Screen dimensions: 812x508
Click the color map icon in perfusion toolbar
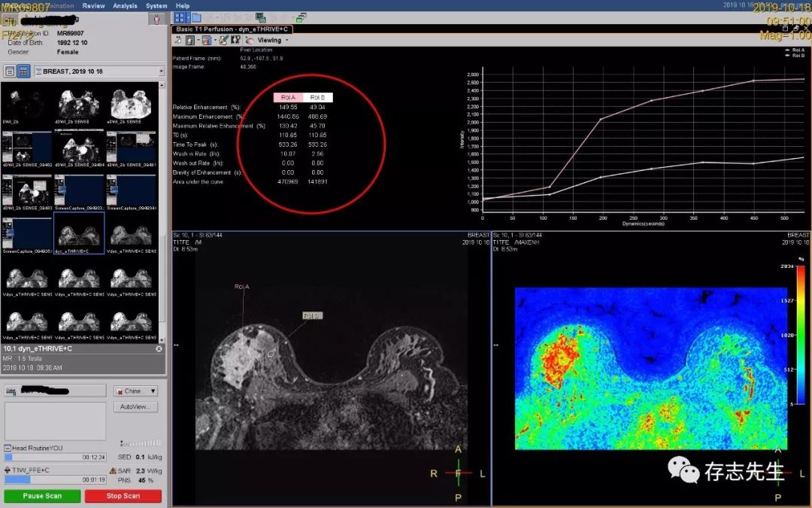tap(205, 40)
